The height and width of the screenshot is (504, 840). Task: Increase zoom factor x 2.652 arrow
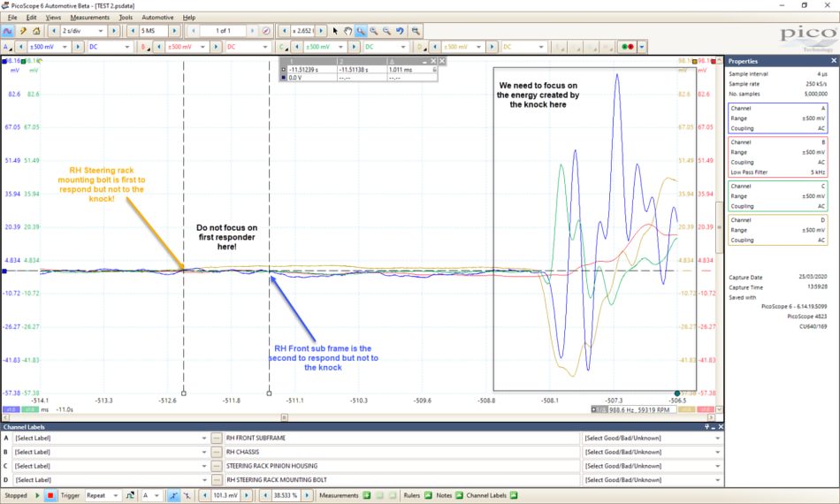(x=321, y=31)
